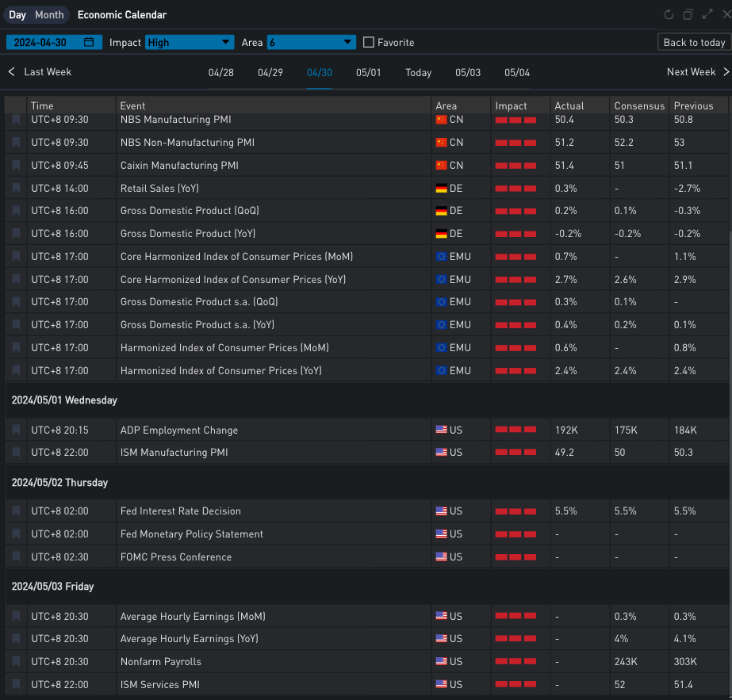Bookmark the Caixin Manufacturing PMI event
The height and width of the screenshot is (700, 732).
pyautogui.click(x=16, y=165)
